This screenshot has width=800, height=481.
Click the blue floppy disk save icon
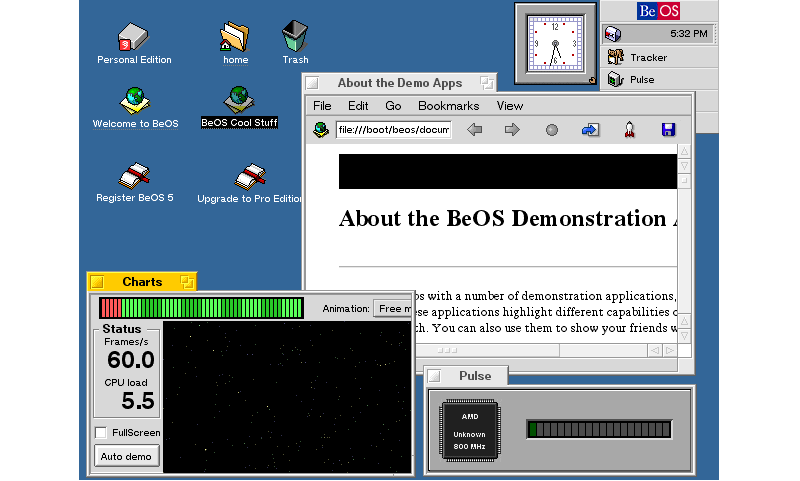click(668, 130)
